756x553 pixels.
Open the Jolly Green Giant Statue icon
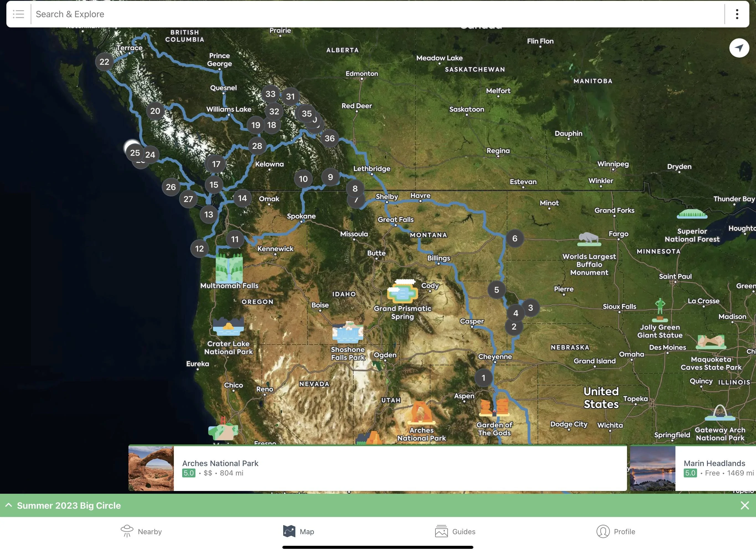[660, 310]
